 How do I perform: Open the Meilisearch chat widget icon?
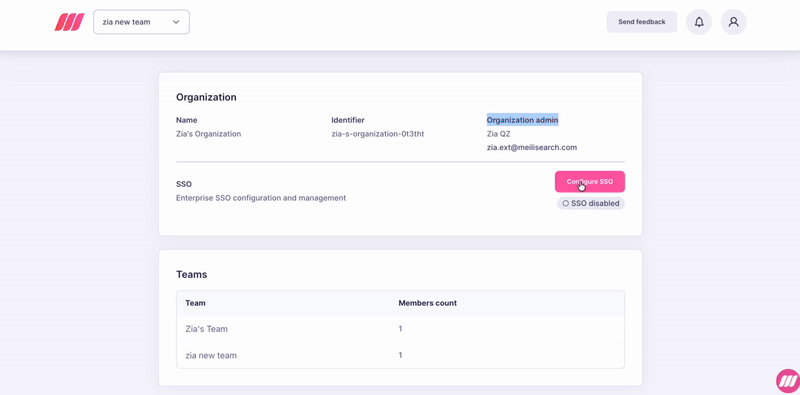coord(788,381)
